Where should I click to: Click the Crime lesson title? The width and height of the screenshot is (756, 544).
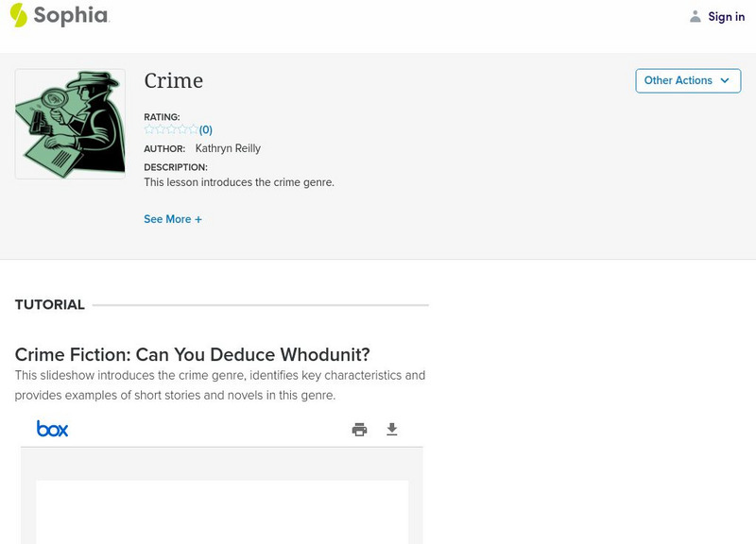click(174, 80)
